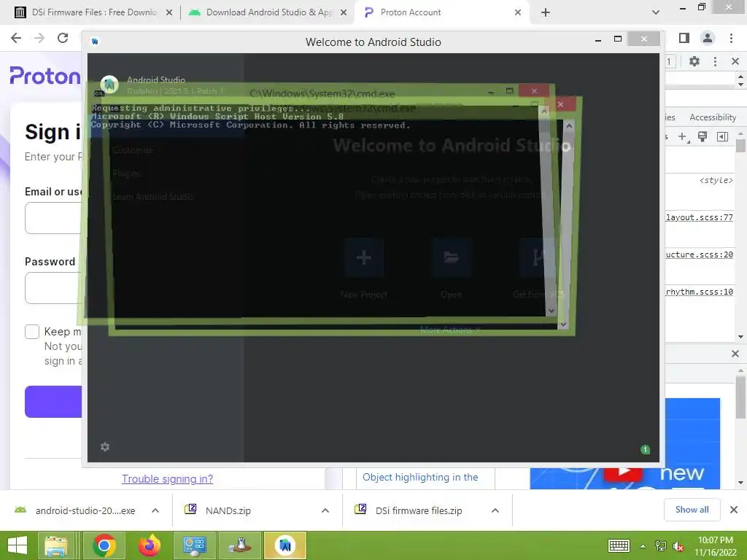Viewport: 747px width, 560px height.
Task: Expand options for android-studio download
Action: [155, 510]
